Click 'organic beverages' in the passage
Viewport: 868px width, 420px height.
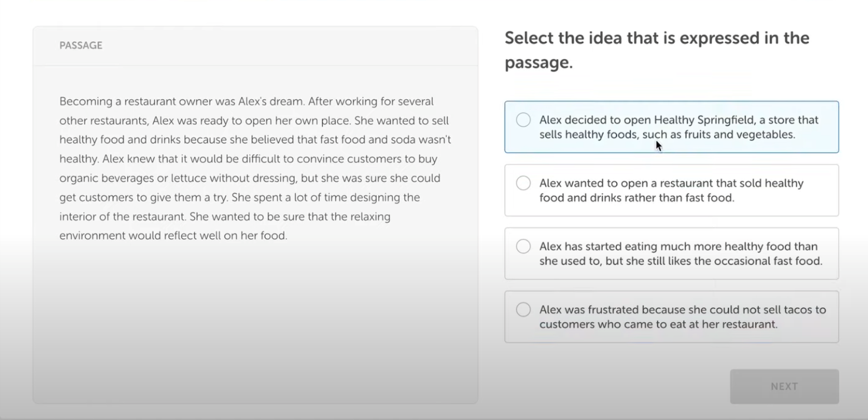coord(106,178)
